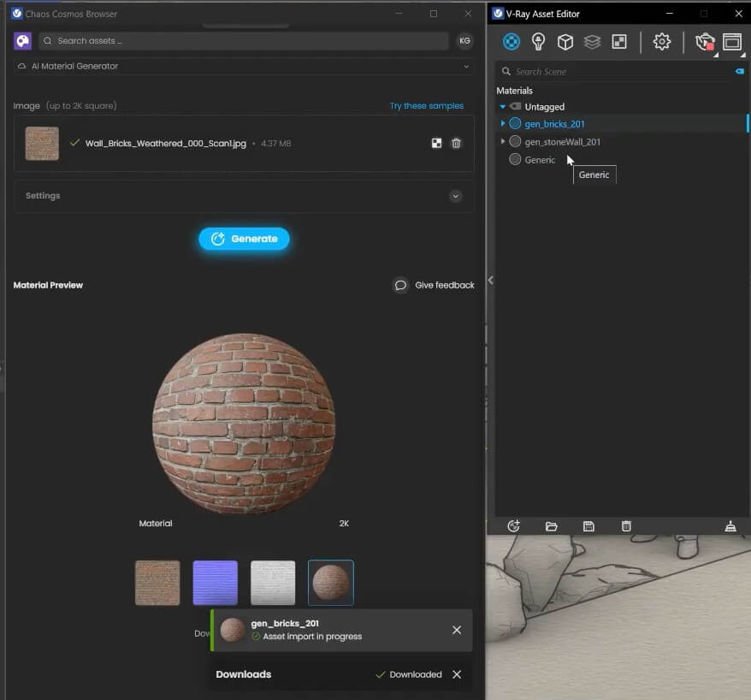View the material sphere preview thumbnail
This screenshot has width=751, height=700.
(330, 583)
